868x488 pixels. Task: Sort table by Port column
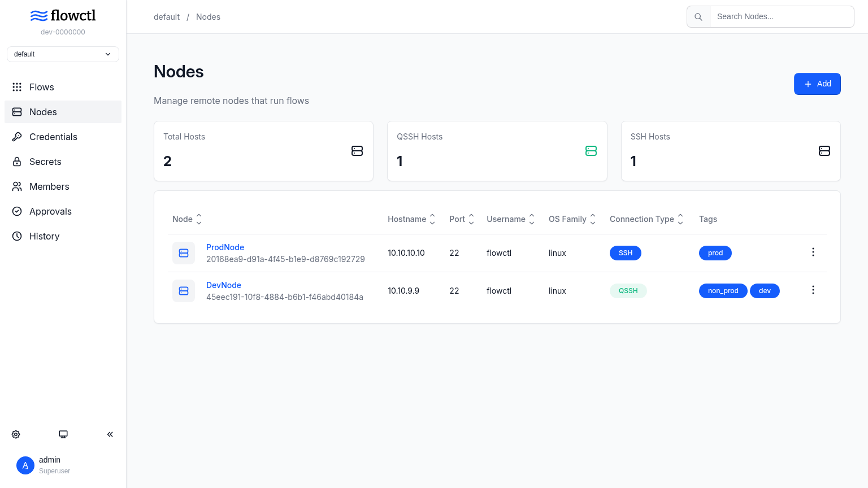[x=462, y=219]
